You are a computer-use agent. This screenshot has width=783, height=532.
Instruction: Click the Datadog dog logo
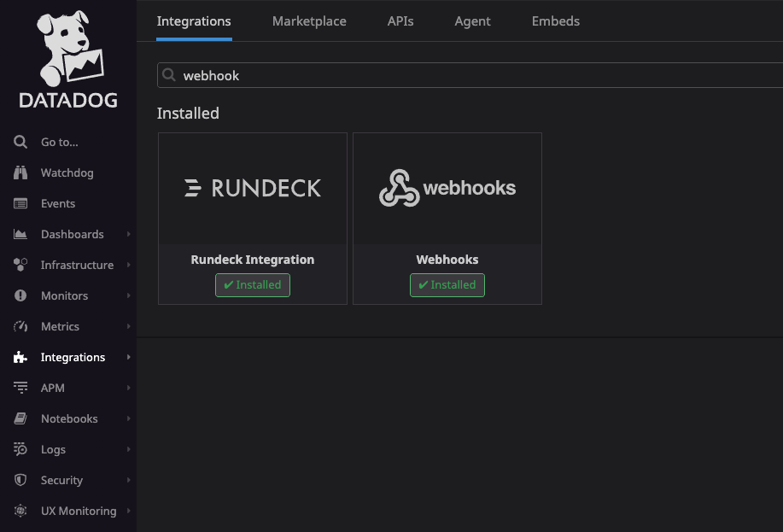click(x=70, y=49)
